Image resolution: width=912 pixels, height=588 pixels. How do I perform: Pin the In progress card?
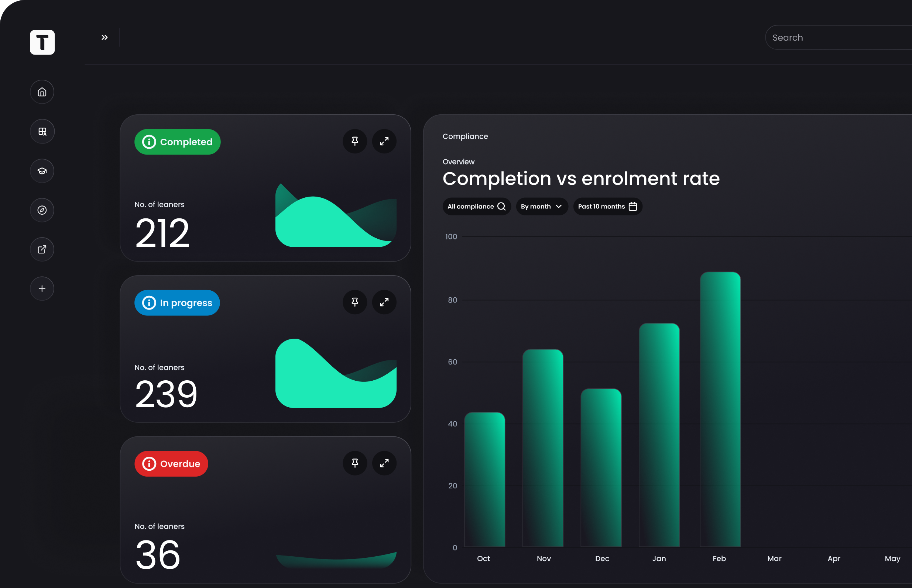[x=354, y=302]
